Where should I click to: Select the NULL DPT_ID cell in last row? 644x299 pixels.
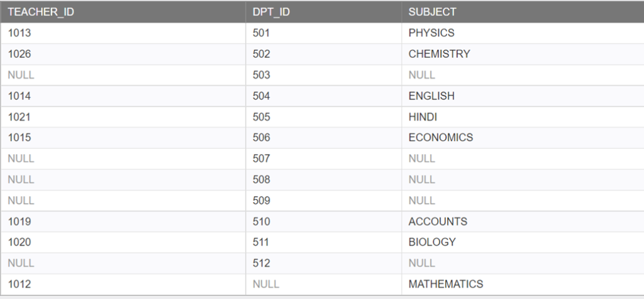324,284
